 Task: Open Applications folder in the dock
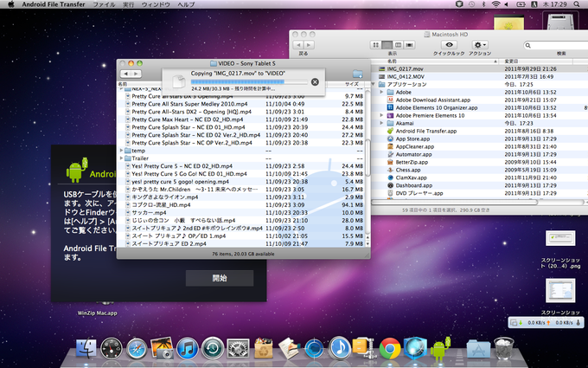[478, 350]
